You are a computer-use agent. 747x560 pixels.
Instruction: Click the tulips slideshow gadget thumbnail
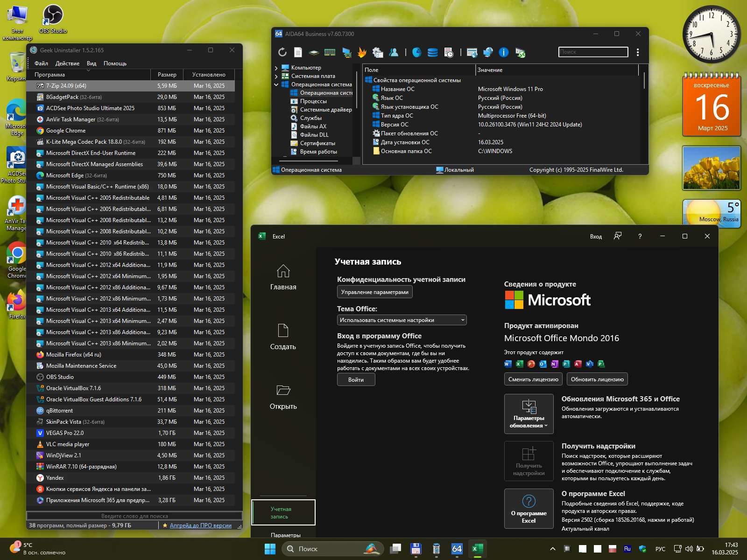pyautogui.click(x=711, y=168)
